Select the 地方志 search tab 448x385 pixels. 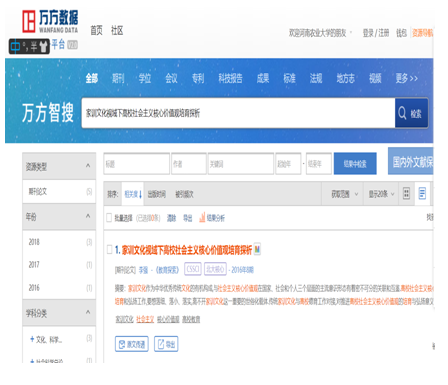(x=345, y=78)
